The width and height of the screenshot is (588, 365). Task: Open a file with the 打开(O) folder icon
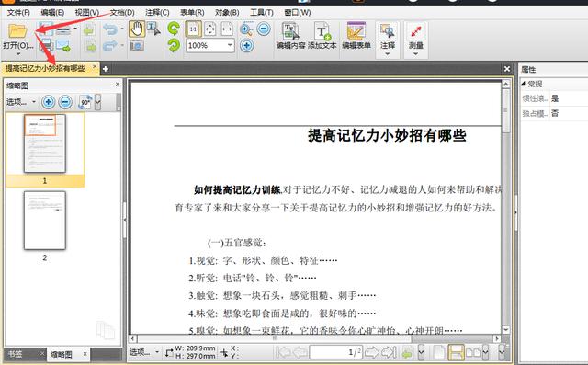pos(17,30)
